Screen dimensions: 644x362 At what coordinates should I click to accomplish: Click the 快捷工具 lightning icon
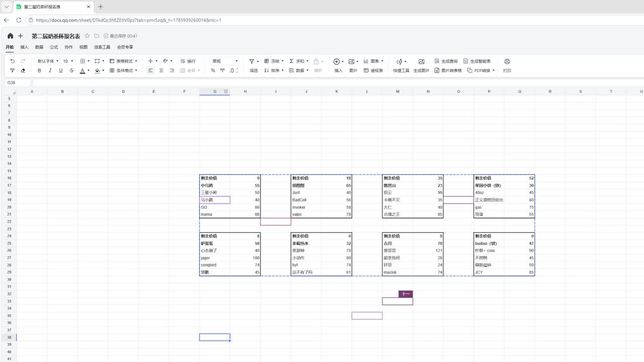click(399, 61)
